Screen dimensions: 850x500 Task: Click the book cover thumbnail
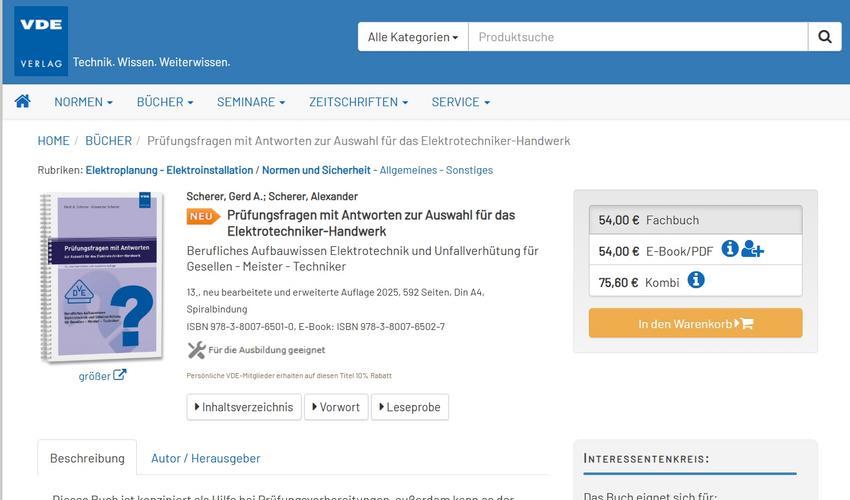click(101, 277)
